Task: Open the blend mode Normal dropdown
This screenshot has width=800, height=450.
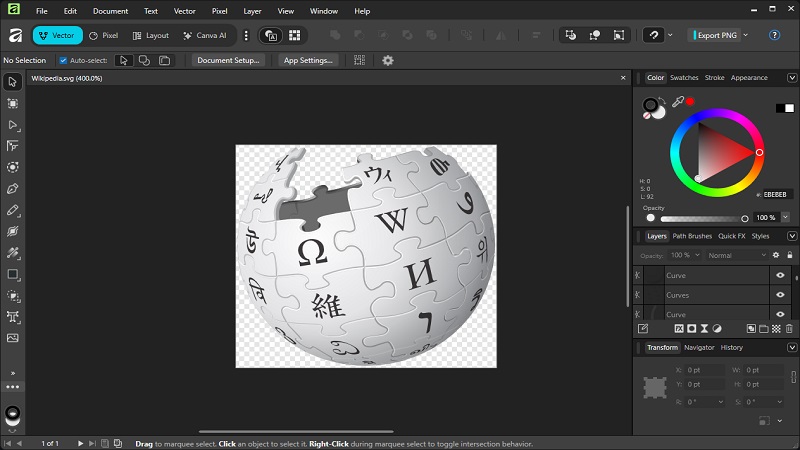Action: 734,255
